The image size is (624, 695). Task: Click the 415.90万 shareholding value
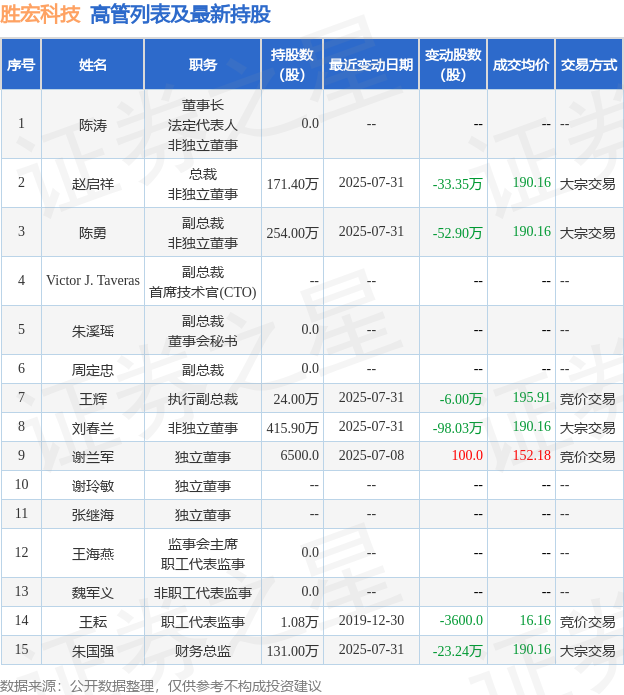(x=292, y=428)
